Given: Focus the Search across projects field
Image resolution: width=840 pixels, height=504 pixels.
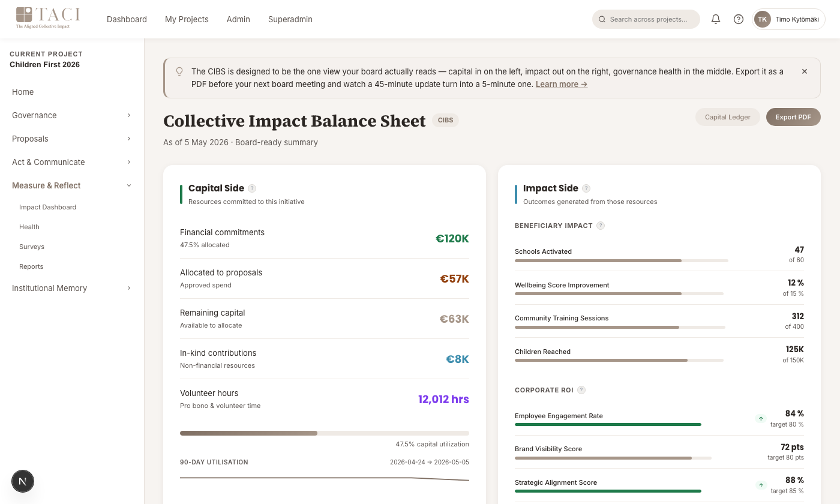Looking at the screenshot, I should pyautogui.click(x=646, y=19).
